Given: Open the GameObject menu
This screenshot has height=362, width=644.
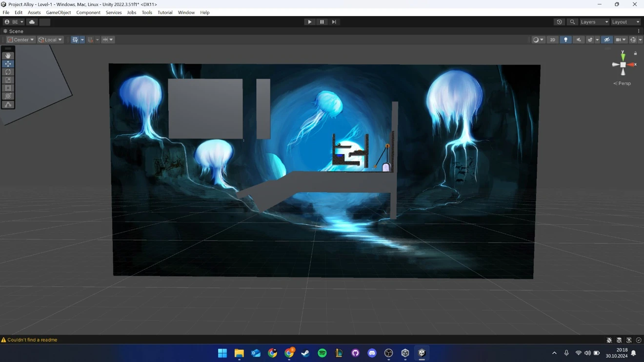Looking at the screenshot, I should (x=58, y=13).
